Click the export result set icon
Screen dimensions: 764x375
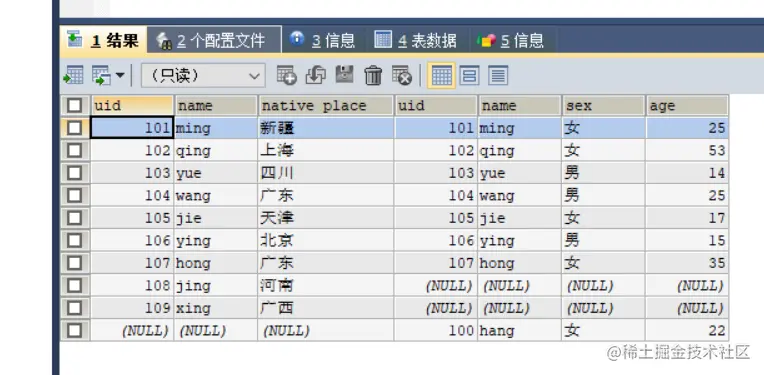[x=74, y=75]
